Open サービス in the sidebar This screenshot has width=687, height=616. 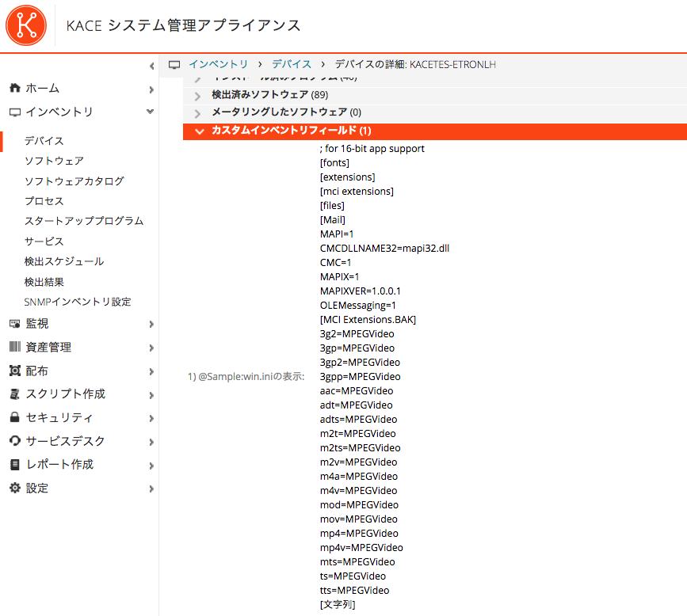(x=44, y=241)
